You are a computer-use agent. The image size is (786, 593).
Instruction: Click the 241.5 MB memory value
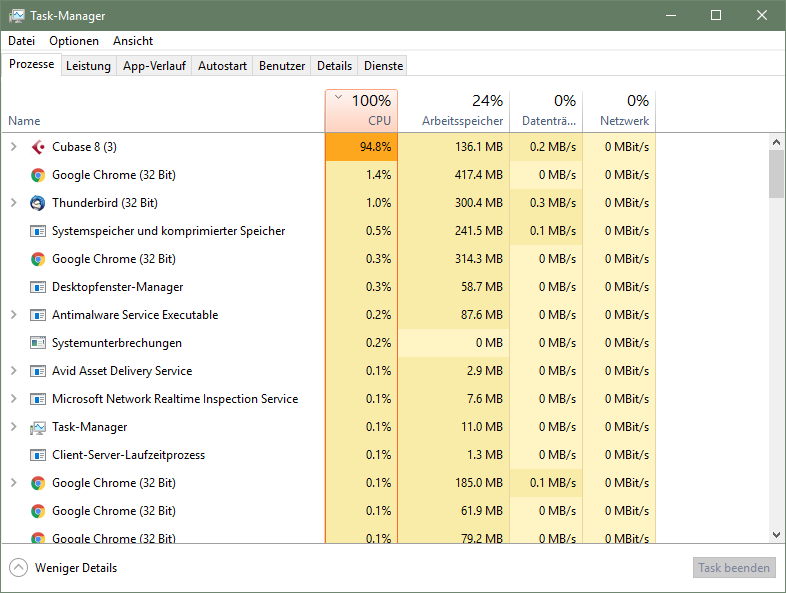(x=479, y=231)
